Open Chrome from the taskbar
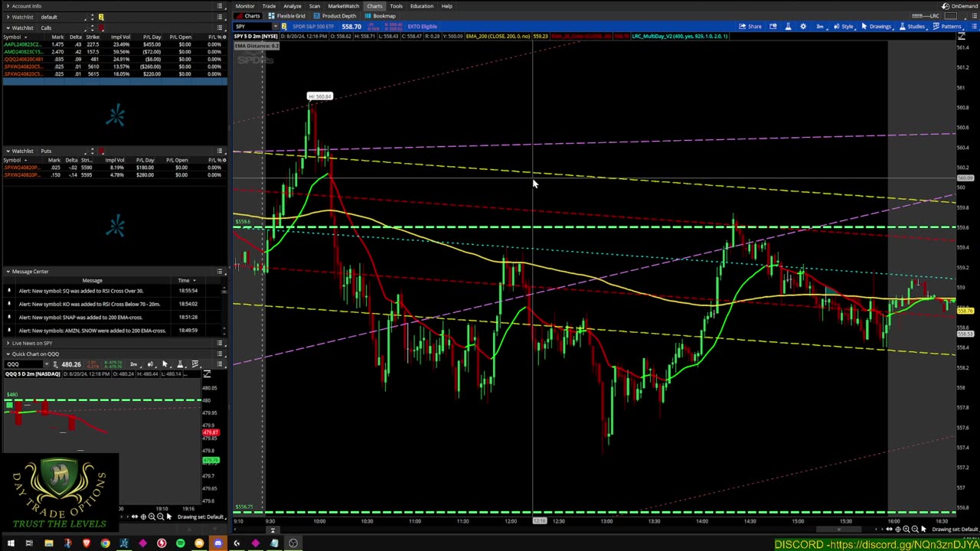980x551 pixels. pos(105,543)
